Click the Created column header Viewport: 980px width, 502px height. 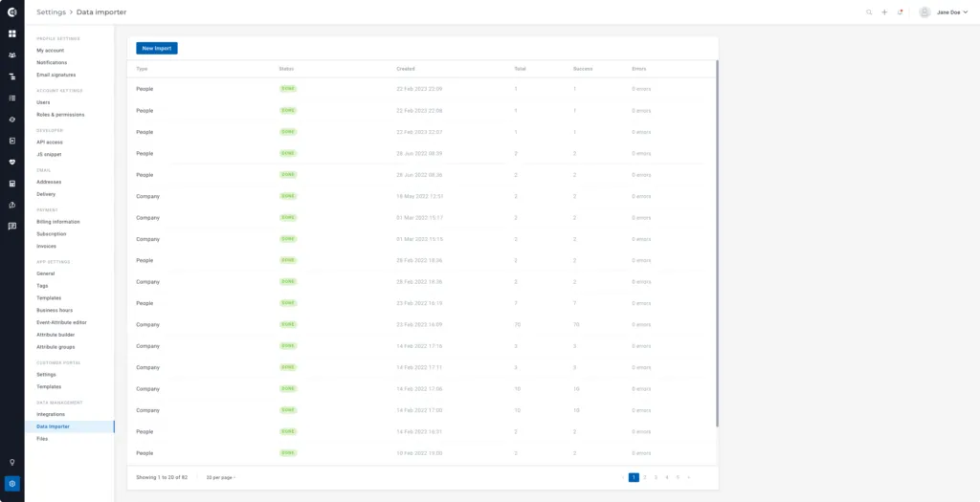tap(406, 69)
